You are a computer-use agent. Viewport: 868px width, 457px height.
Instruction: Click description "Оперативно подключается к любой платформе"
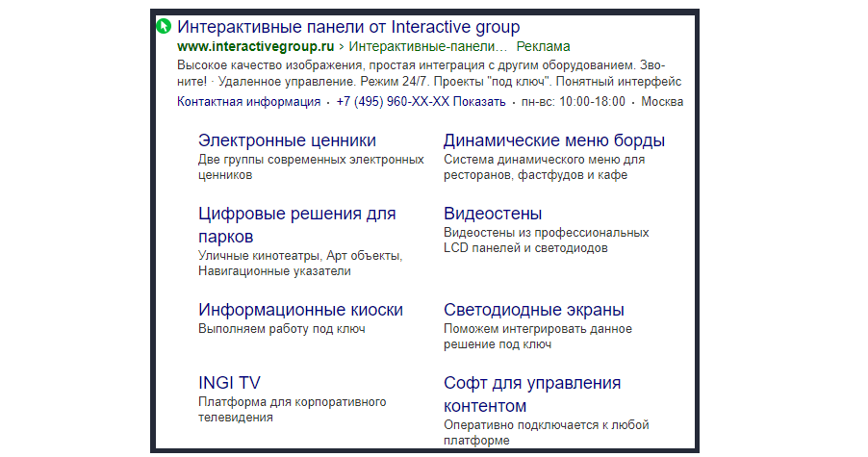[x=547, y=433]
